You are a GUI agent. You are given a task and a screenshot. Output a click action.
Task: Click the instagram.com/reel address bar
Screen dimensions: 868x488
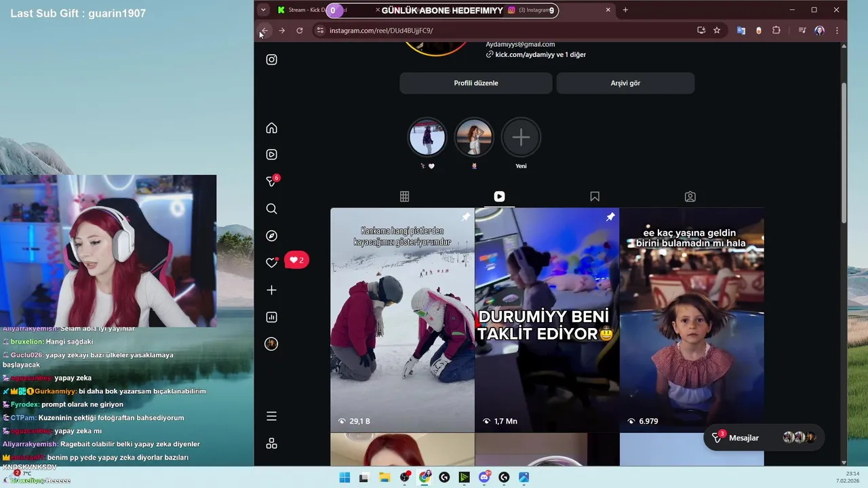tap(509, 30)
